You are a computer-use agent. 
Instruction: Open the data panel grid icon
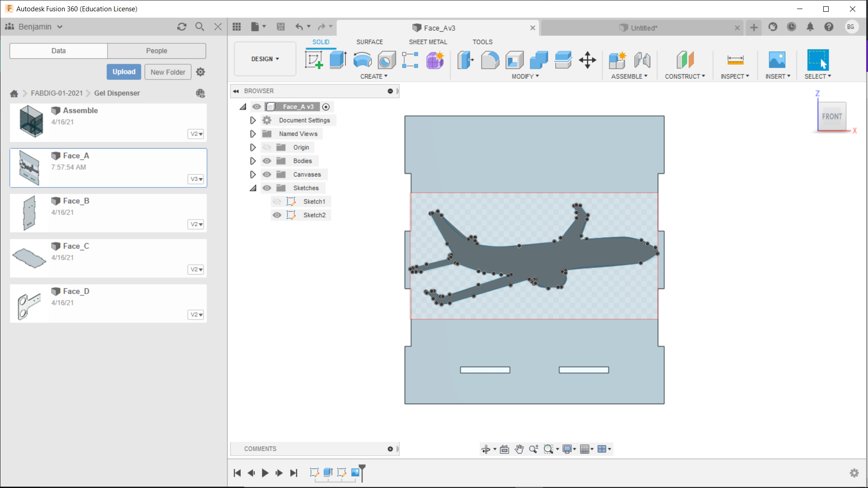(x=236, y=27)
